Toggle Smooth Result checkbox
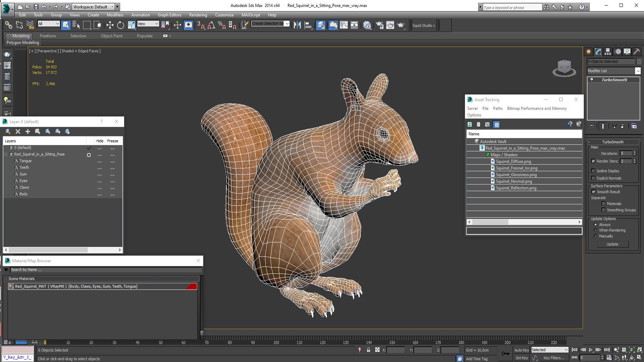The width and height of the screenshot is (644, 362). [593, 192]
